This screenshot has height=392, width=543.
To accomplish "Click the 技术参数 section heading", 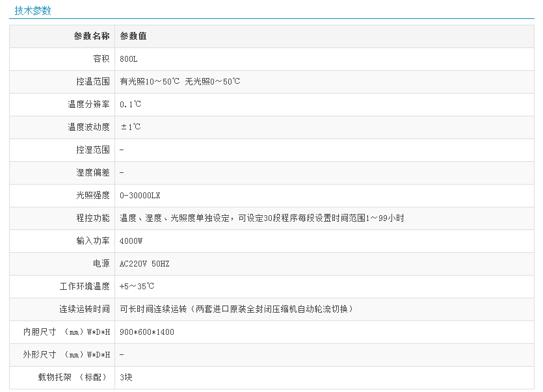I will [33, 10].
